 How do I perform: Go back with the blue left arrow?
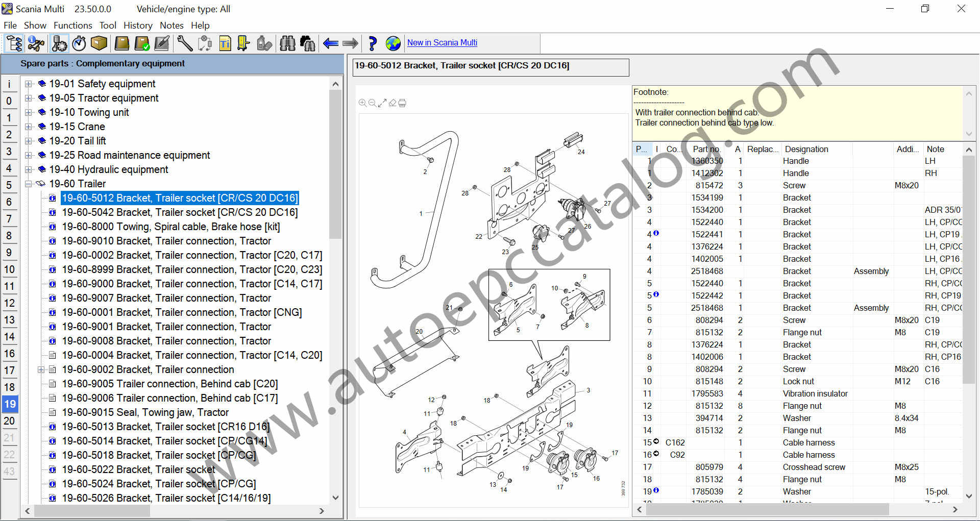pos(331,43)
